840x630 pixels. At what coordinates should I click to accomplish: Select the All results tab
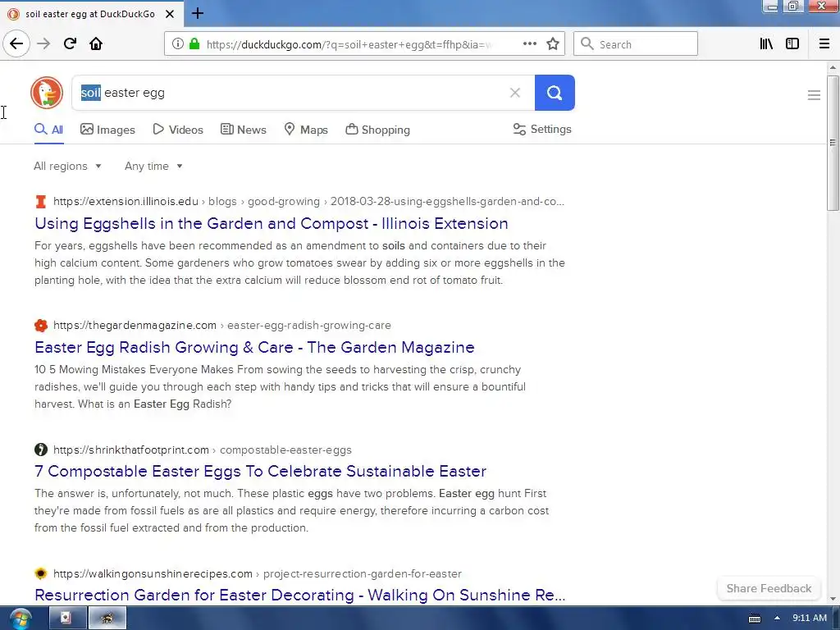48,130
